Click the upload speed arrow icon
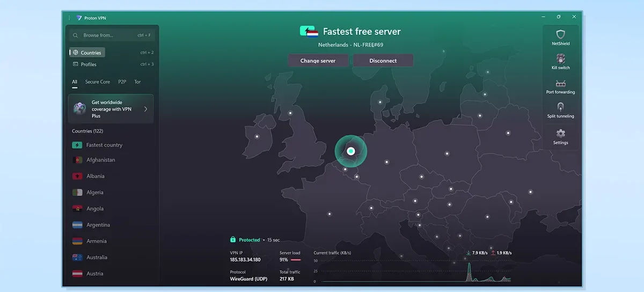The width and height of the screenshot is (644, 292). (493, 253)
